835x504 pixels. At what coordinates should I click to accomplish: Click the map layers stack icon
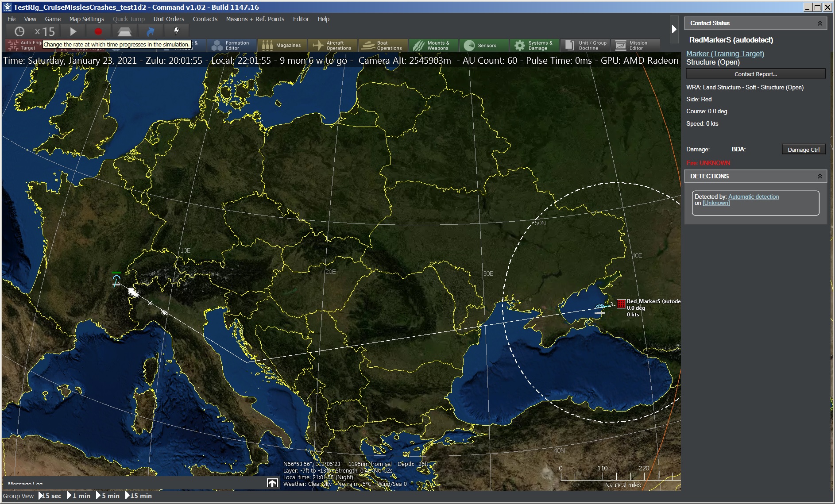pyautogui.click(x=124, y=31)
